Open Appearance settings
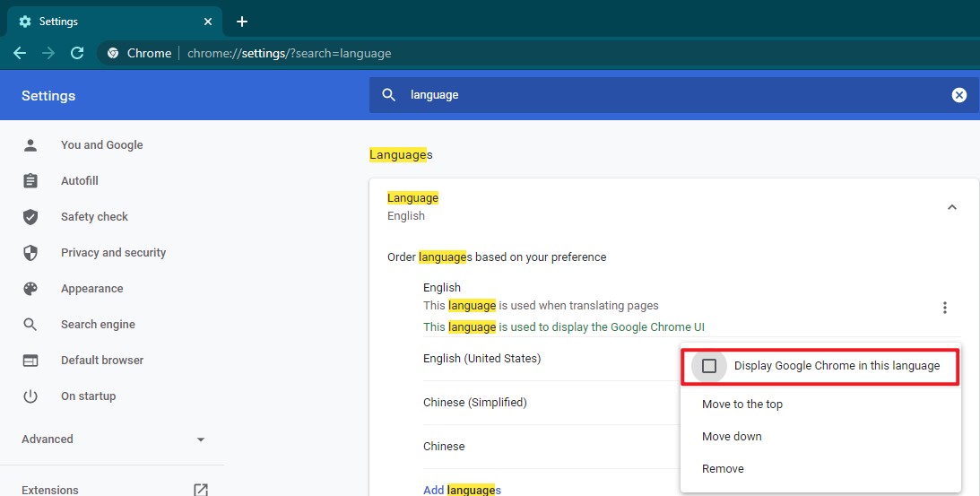980x496 pixels. click(91, 288)
